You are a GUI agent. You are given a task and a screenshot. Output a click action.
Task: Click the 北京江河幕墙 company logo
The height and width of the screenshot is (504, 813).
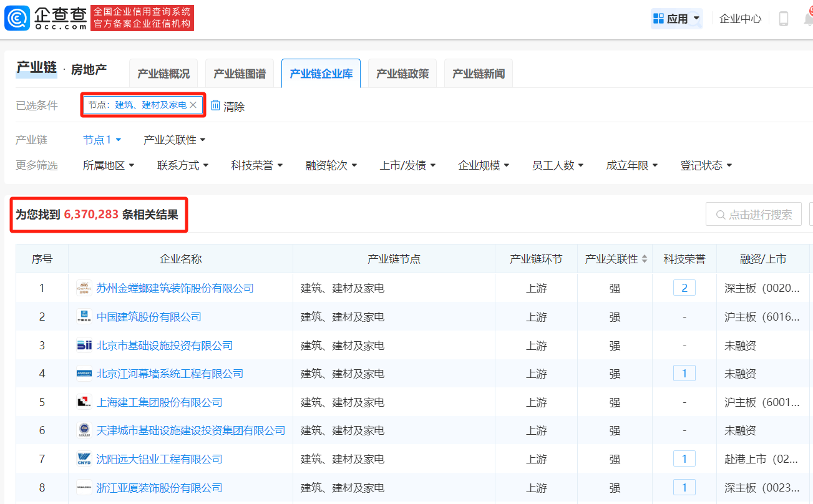coord(84,374)
